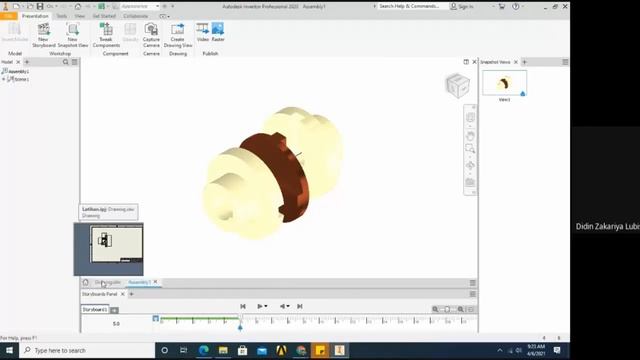This screenshot has width=640, height=360.
Task: Select the Pan hand tool in navigation bar
Action: click(470, 136)
